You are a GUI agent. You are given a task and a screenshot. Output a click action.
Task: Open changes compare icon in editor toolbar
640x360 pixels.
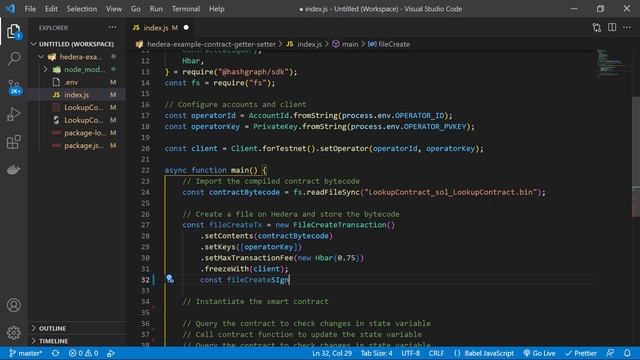click(x=596, y=27)
